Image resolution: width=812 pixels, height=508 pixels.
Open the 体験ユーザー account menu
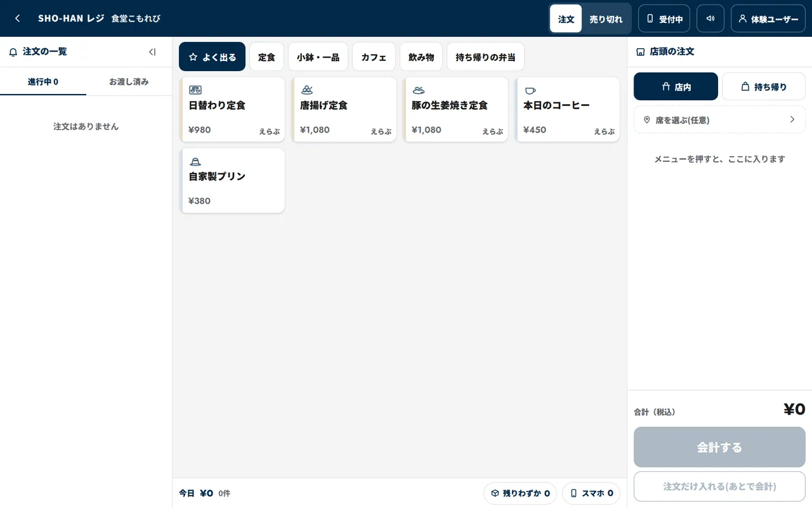768,18
